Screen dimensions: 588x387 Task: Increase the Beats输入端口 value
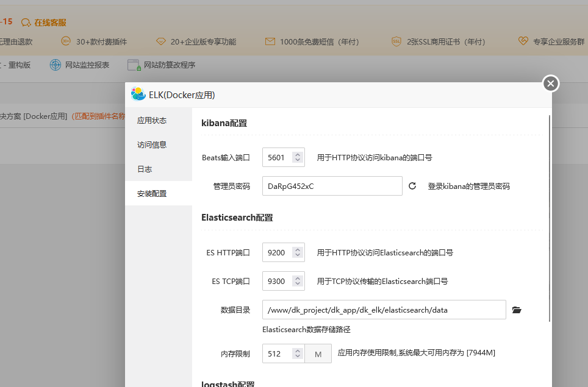click(298, 154)
